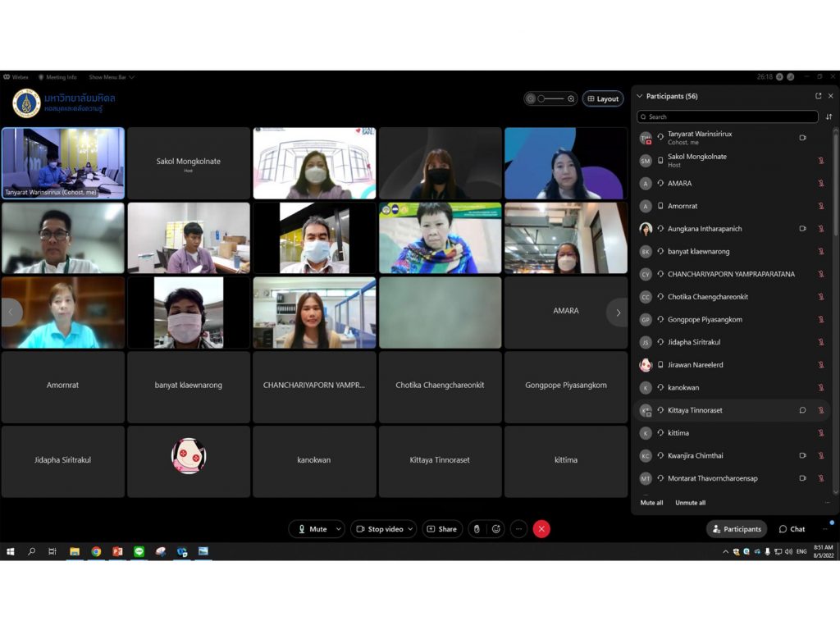Click the sort participants icon
The height and width of the screenshot is (630, 840).
pos(829,116)
